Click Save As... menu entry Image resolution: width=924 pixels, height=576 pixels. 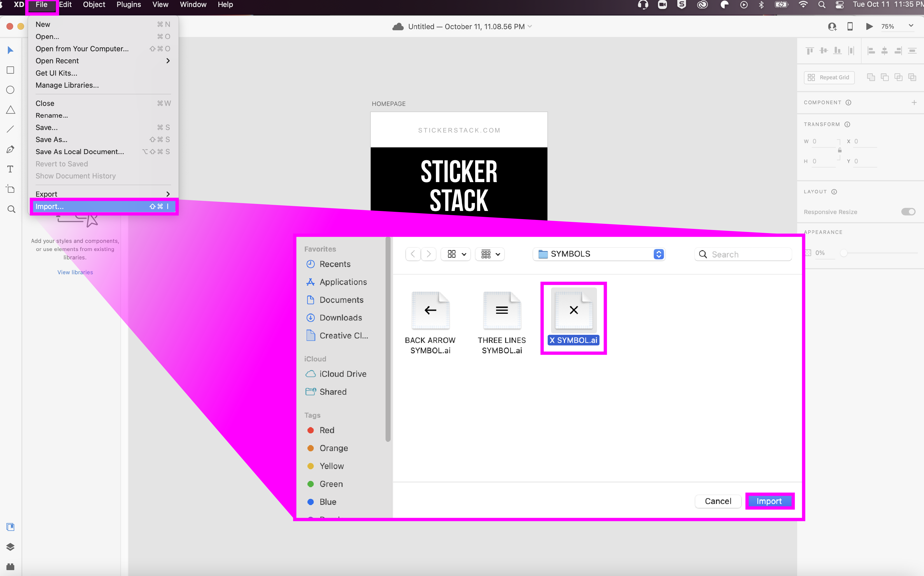52,140
